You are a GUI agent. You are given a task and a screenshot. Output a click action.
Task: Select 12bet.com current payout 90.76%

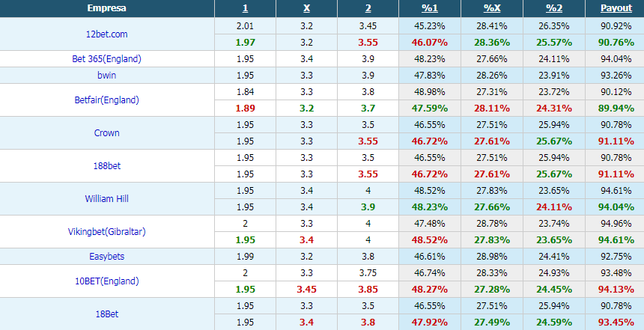click(x=616, y=42)
